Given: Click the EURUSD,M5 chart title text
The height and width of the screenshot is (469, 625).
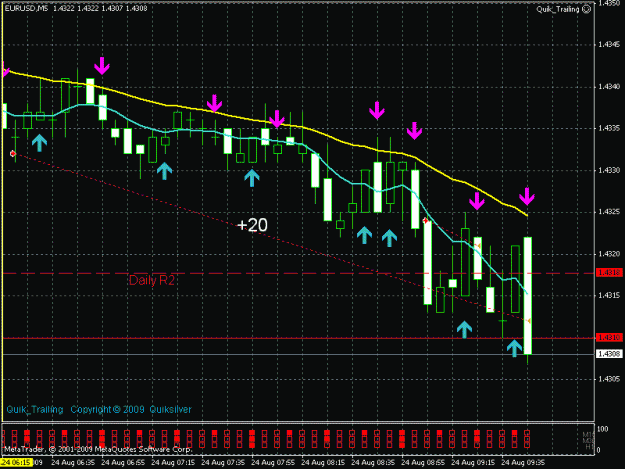Looking at the screenshot, I should click(26, 8).
